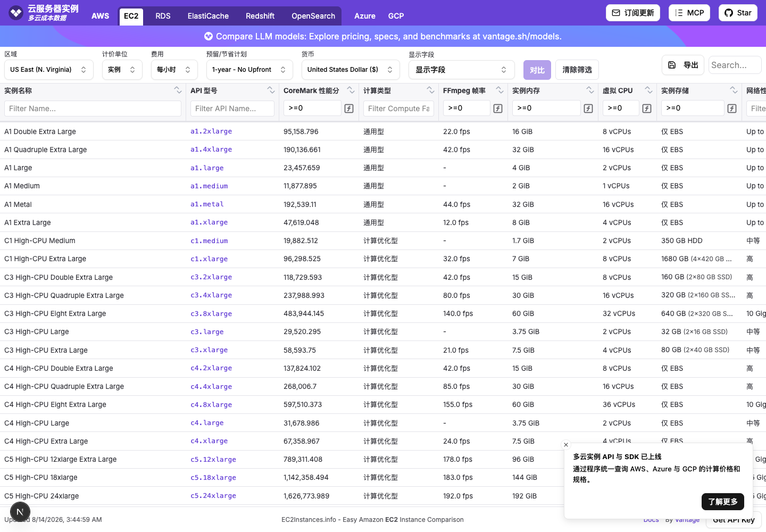Screen dimensions: 766x532
Task: Open the c5.24xlarge API link
Action: tap(213, 496)
